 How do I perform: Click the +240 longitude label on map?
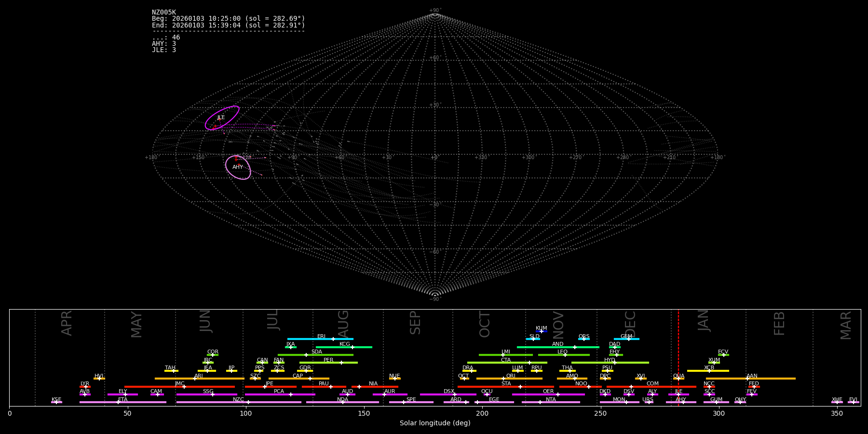pyautogui.click(x=623, y=158)
